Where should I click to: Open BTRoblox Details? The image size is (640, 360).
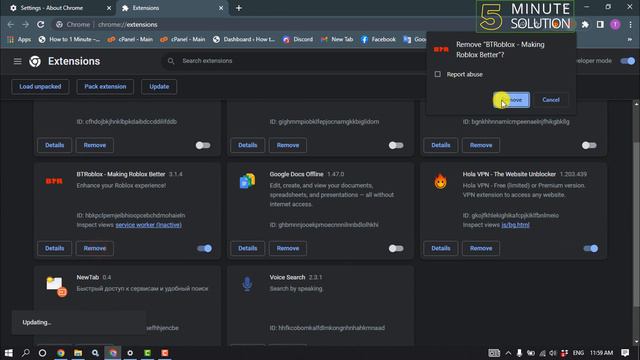54,248
